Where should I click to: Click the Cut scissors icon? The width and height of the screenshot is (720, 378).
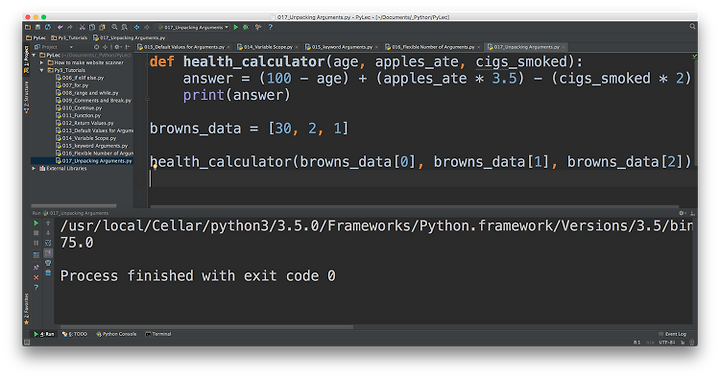(82, 27)
